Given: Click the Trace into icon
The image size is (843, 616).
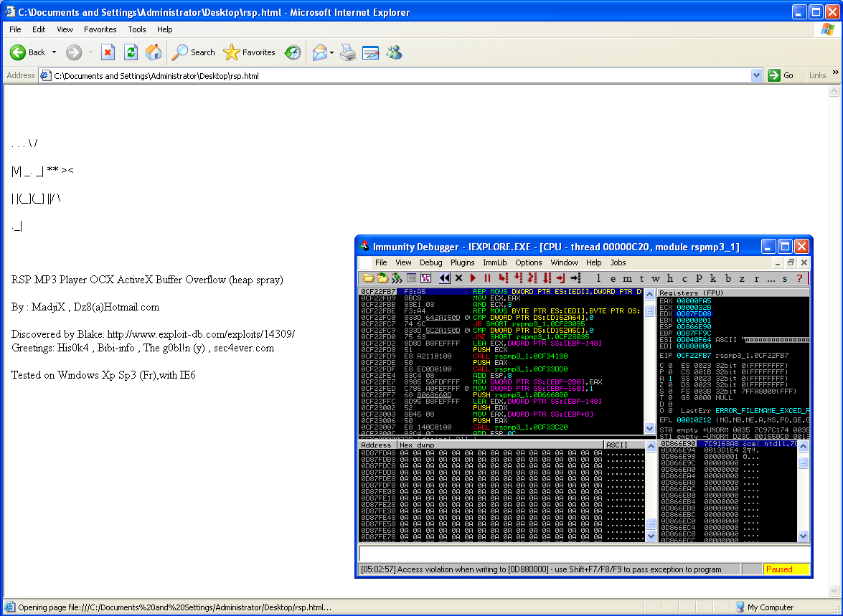Looking at the screenshot, I should click(x=532, y=278).
